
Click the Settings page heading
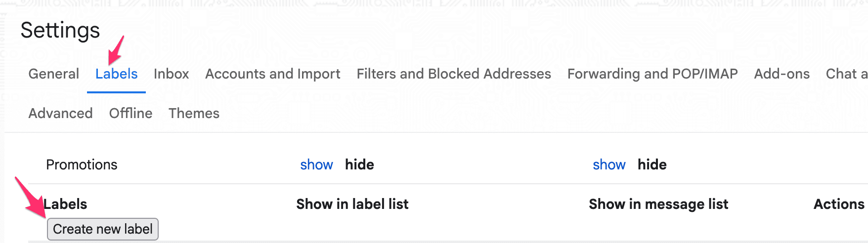tap(60, 31)
